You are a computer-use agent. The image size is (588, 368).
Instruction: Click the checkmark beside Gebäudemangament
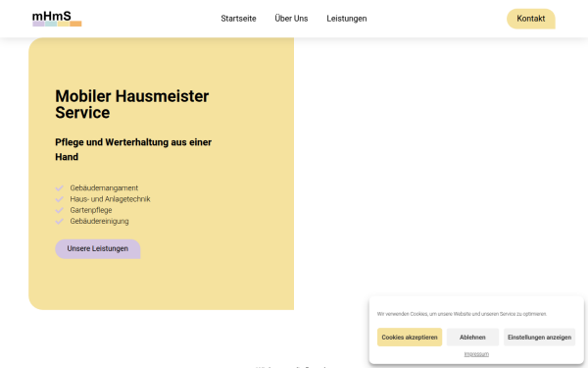tap(59, 188)
